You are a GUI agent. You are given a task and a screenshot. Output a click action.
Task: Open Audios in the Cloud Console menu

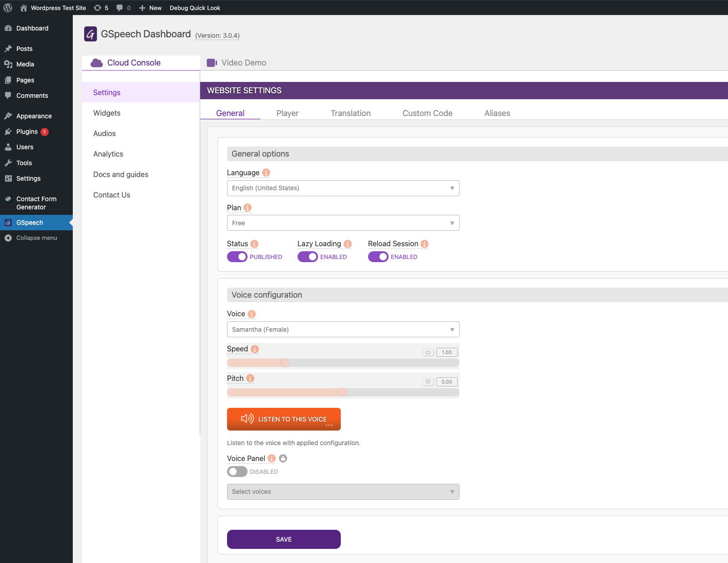pos(105,133)
